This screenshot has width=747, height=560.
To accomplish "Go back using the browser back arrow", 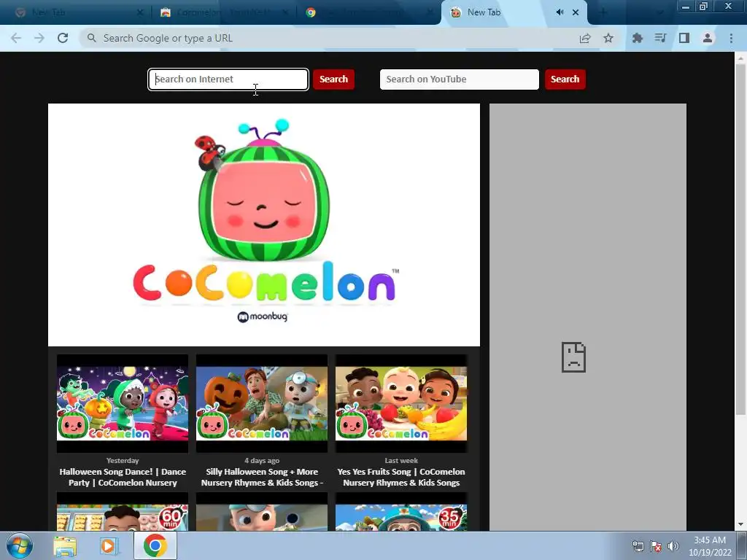I will (16, 38).
